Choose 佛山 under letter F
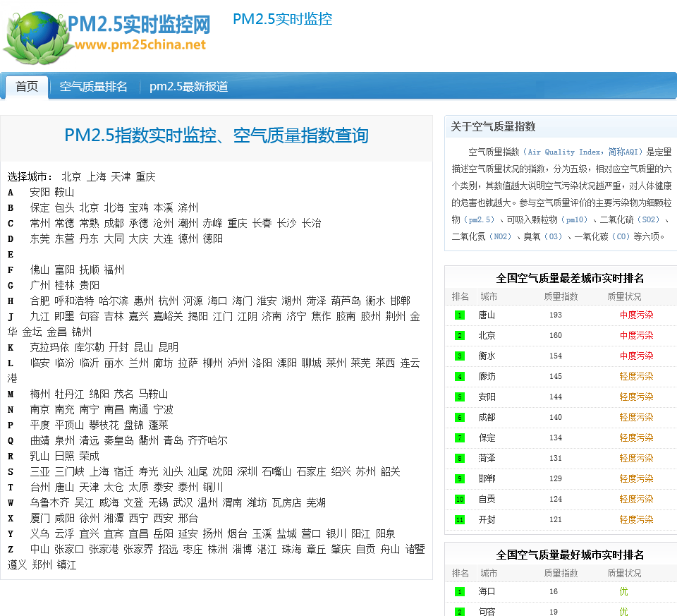 (x=39, y=270)
